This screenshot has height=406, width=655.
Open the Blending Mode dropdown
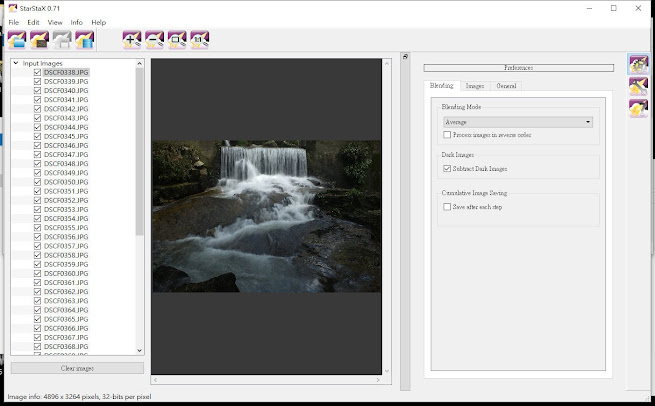[518, 122]
